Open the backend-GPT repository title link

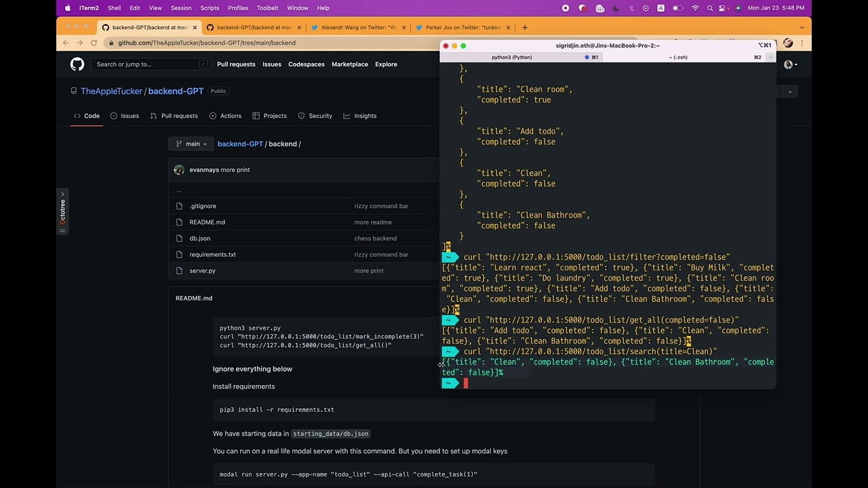click(x=176, y=91)
